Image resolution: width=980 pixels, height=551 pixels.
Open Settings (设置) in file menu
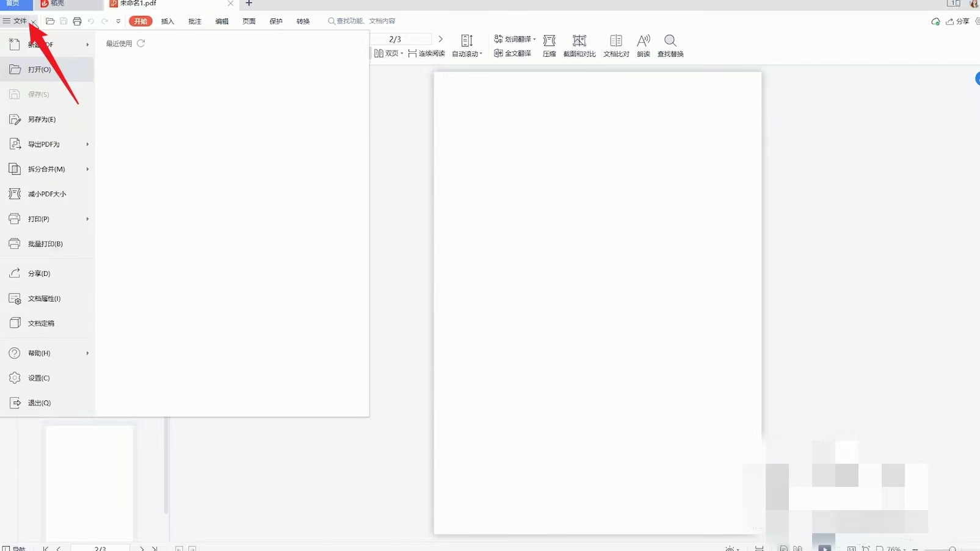(x=38, y=378)
